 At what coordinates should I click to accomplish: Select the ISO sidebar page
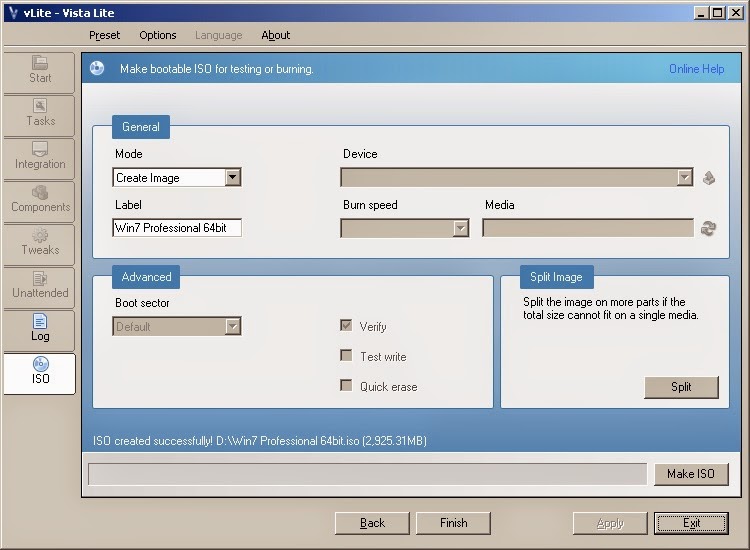[39, 374]
